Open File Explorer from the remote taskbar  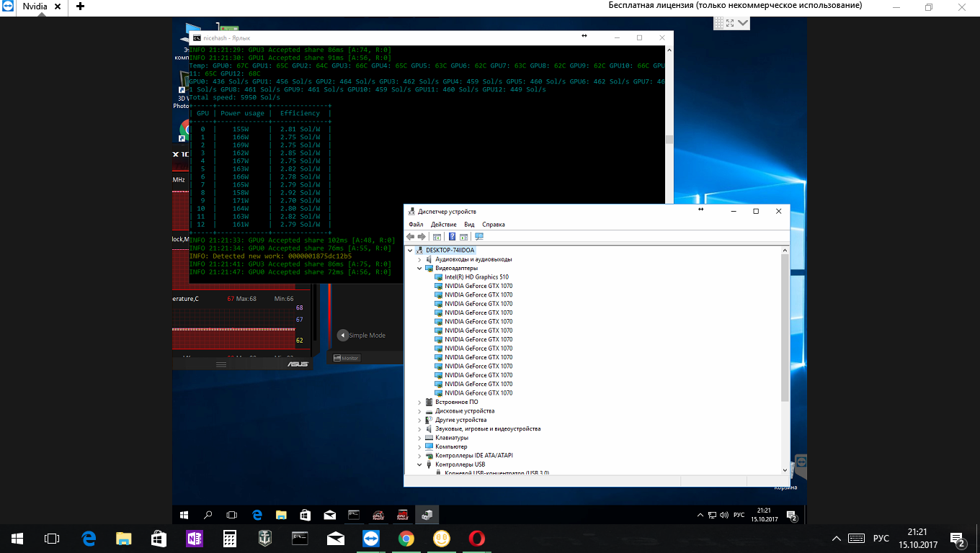pyautogui.click(x=281, y=515)
